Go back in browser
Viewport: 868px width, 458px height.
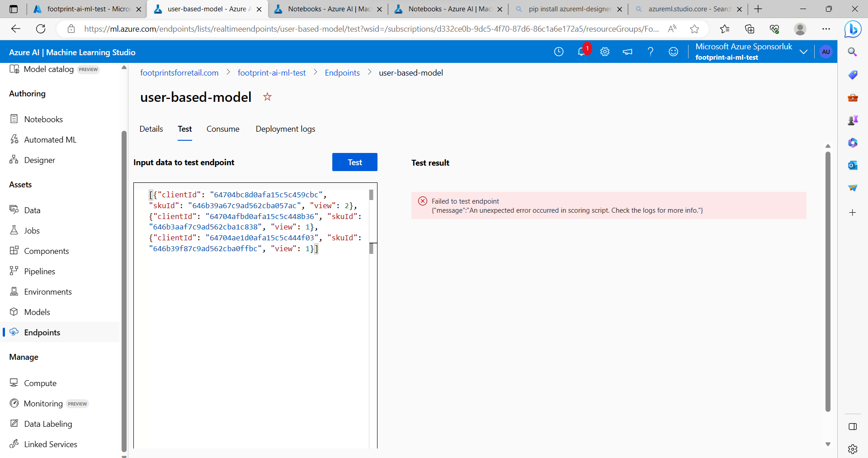click(16, 29)
